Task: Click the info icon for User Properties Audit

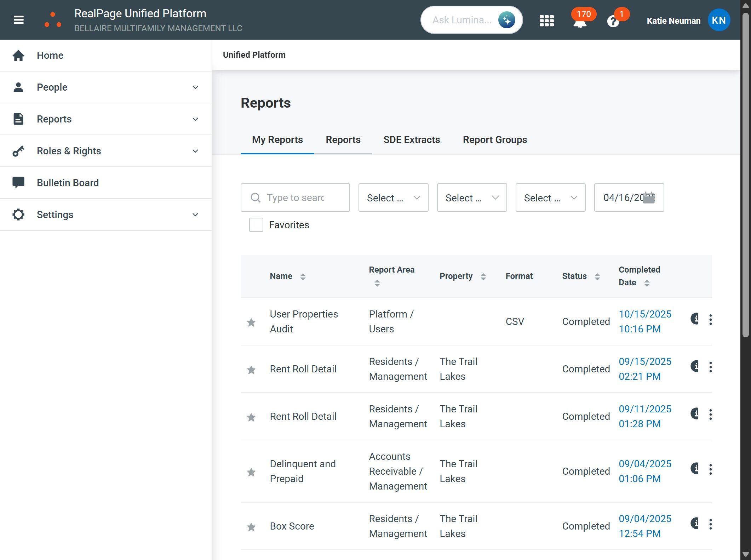Action: pyautogui.click(x=695, y=319)
